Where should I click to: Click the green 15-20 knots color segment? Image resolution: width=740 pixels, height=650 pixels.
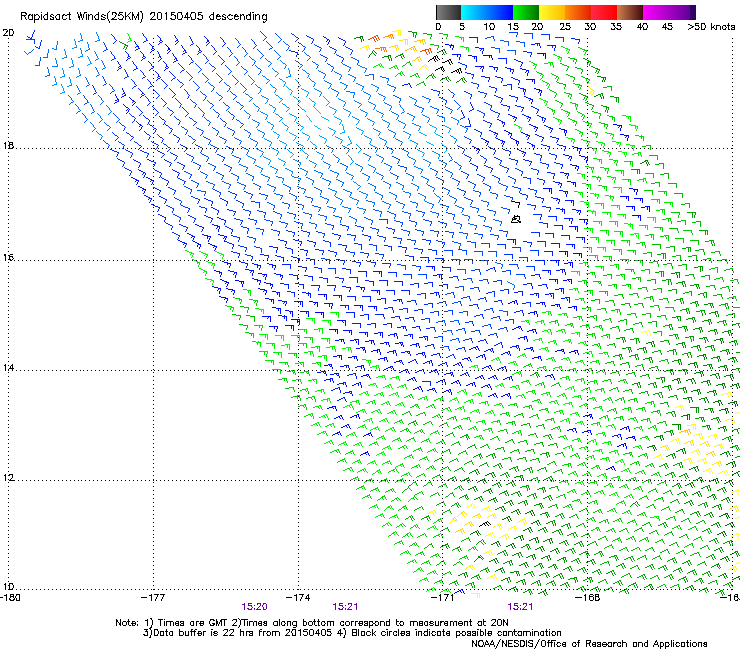[x=526, y=12]
